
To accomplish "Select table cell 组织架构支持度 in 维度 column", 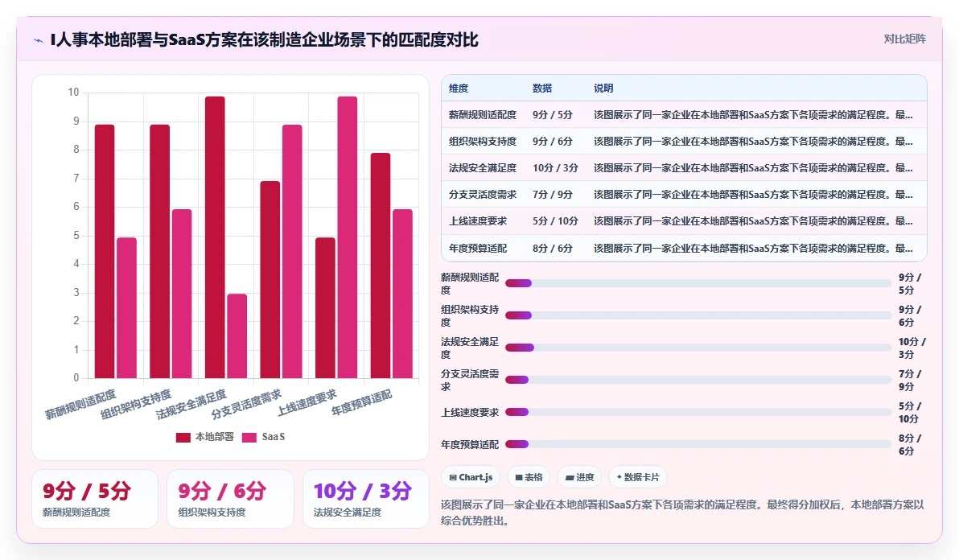I will click(483, 142).
